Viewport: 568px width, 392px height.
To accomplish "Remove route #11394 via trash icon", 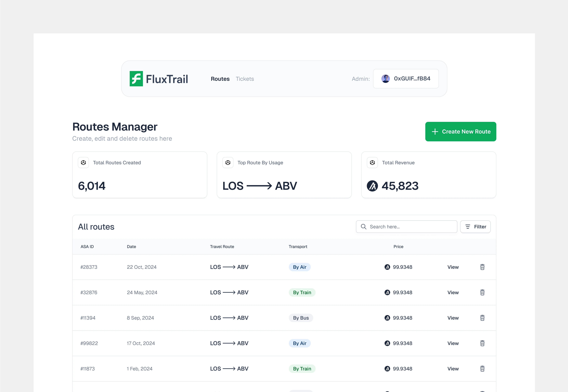I will [x=482, y=318].
